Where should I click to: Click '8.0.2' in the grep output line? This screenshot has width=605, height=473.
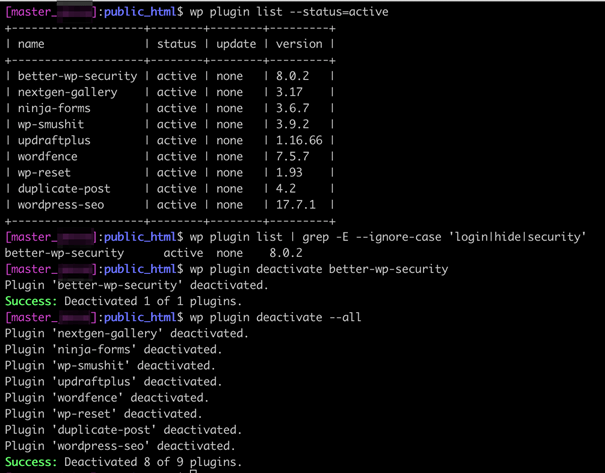pyautogui.click(x=286, y=253)
